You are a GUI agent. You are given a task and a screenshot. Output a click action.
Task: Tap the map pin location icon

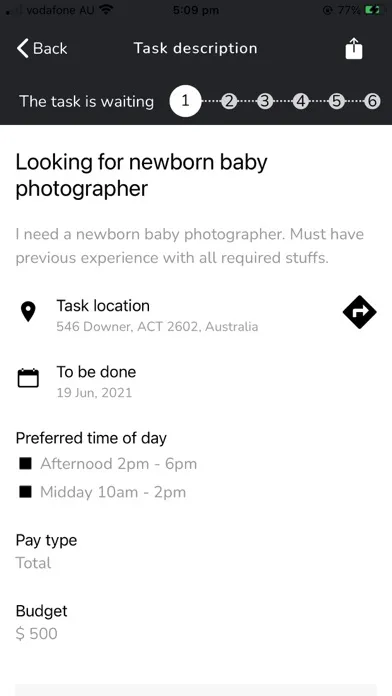tap(28, 312)
